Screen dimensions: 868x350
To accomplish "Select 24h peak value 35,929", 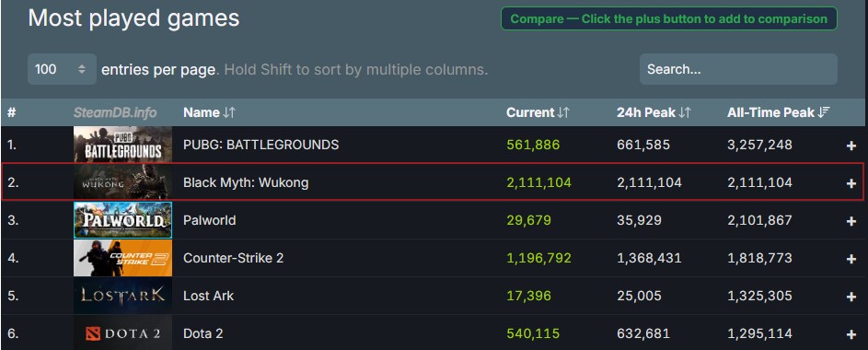I will tap(639, 220).
